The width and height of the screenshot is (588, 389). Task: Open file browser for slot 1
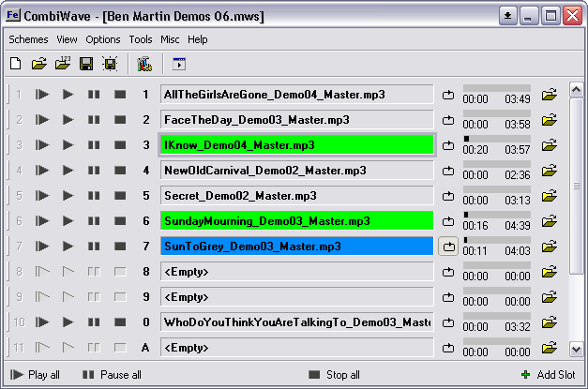tap(550, 95)
